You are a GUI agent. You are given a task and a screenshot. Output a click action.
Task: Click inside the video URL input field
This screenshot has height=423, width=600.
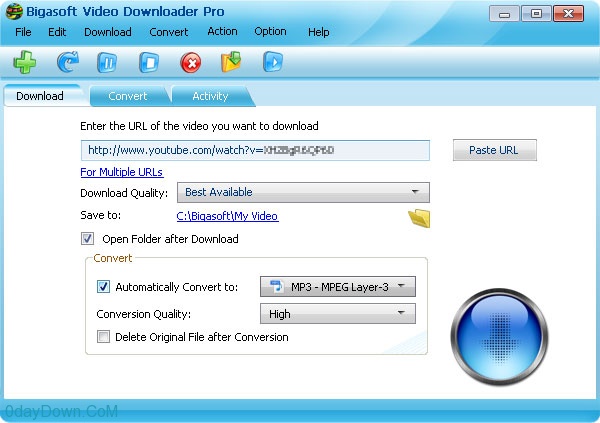(x=255, y=150)
